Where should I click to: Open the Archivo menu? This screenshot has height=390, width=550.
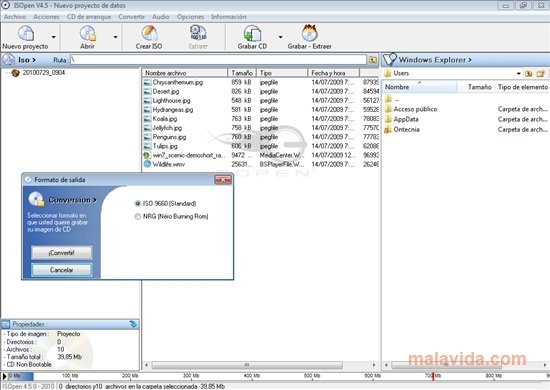[15, 17]
